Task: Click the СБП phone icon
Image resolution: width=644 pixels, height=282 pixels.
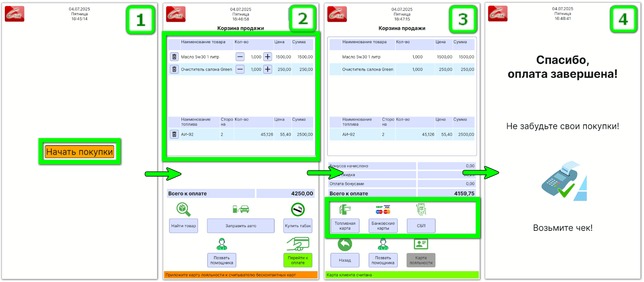Action: tap(421, 209)
